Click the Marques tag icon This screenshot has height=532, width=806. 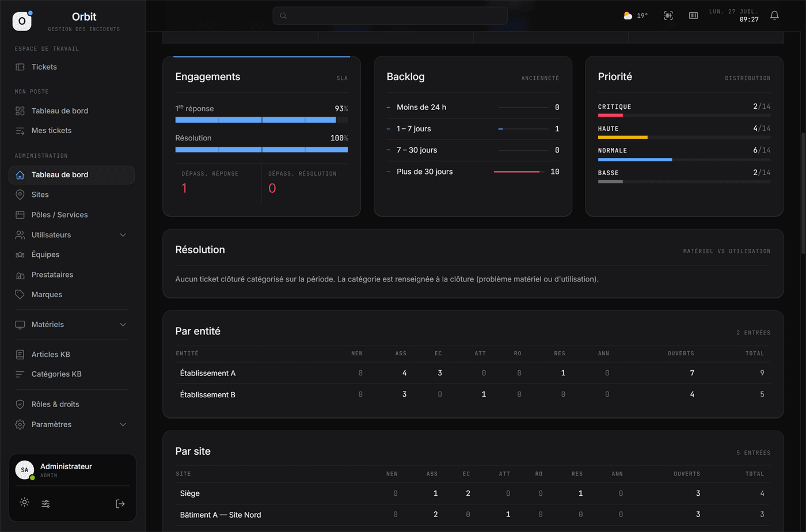pyautogui.click(x=20, y=294)
